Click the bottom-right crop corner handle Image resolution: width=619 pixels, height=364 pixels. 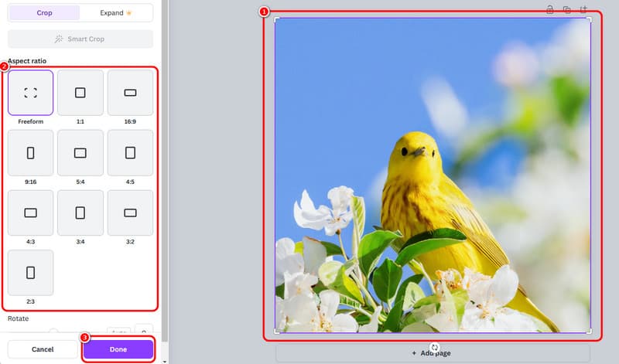coord(590,332)
